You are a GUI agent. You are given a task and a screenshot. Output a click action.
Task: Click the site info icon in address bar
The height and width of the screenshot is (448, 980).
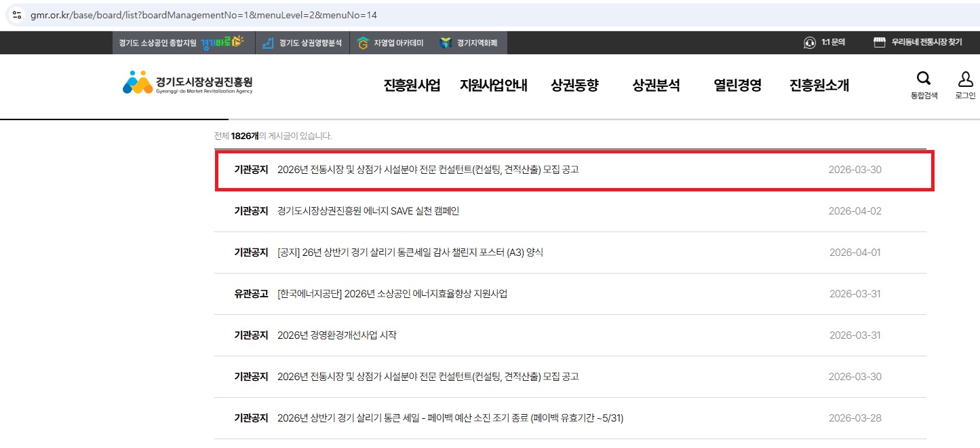(16, 15)
